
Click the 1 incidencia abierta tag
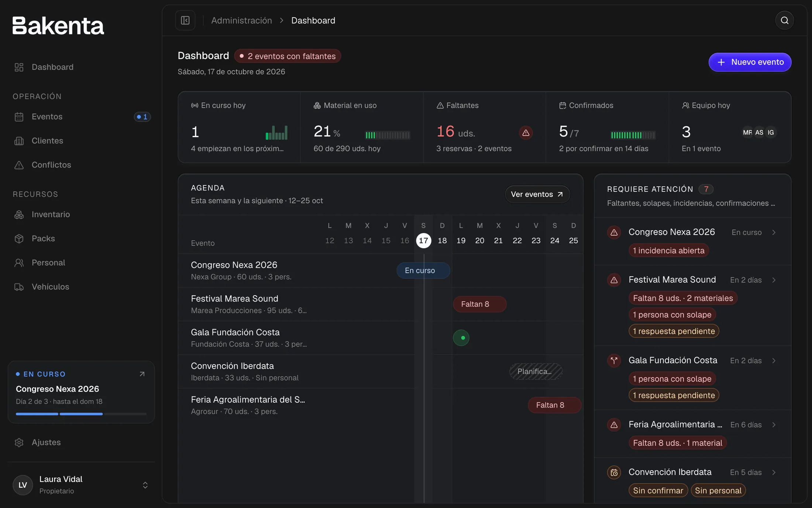[x=668, y=250]
